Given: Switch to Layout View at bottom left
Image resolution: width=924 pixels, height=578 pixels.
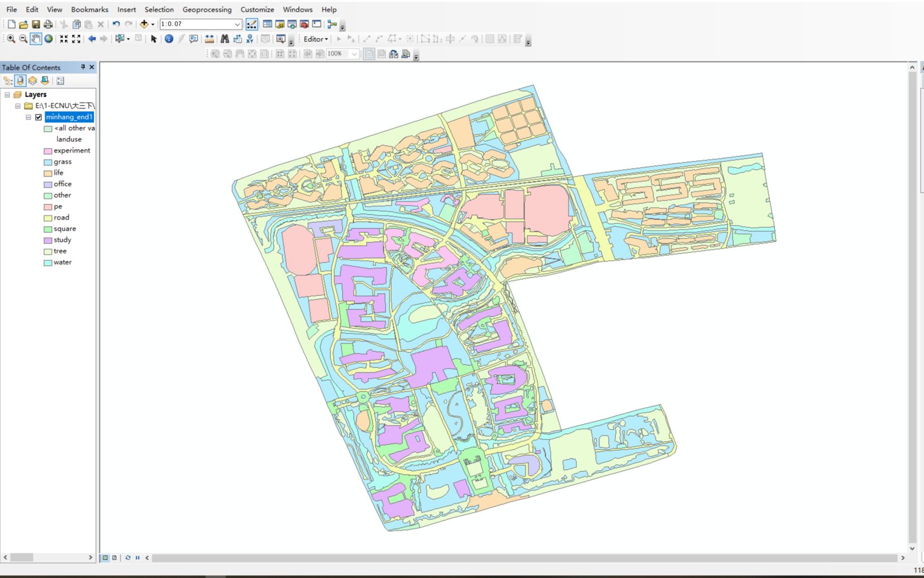Looking at the screenshot, I should tap(114, 557).
